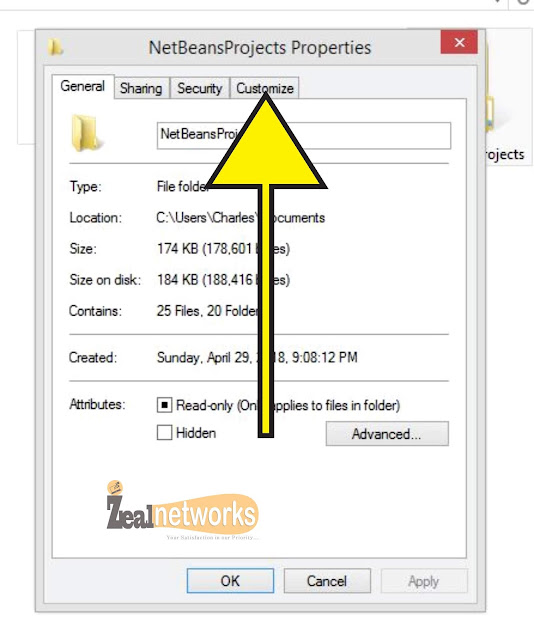Click the large yellow folder icon
This screenshot has width=534, height=640.
click(85, 133)
